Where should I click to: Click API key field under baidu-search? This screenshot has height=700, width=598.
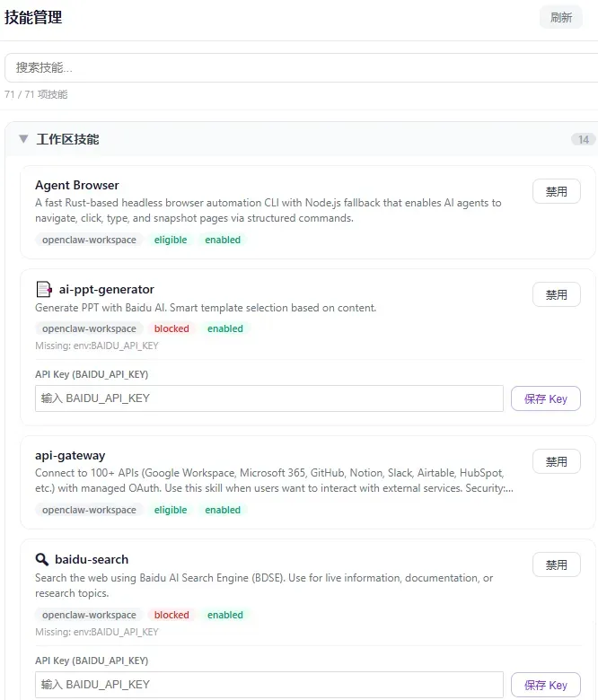click(x=269, y=685)
